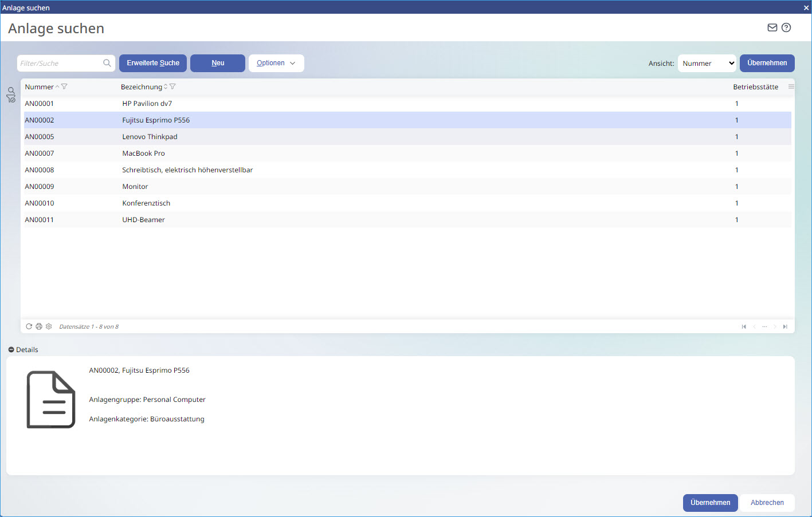
Task: Collapse the Details section
Action: point(11,350)
